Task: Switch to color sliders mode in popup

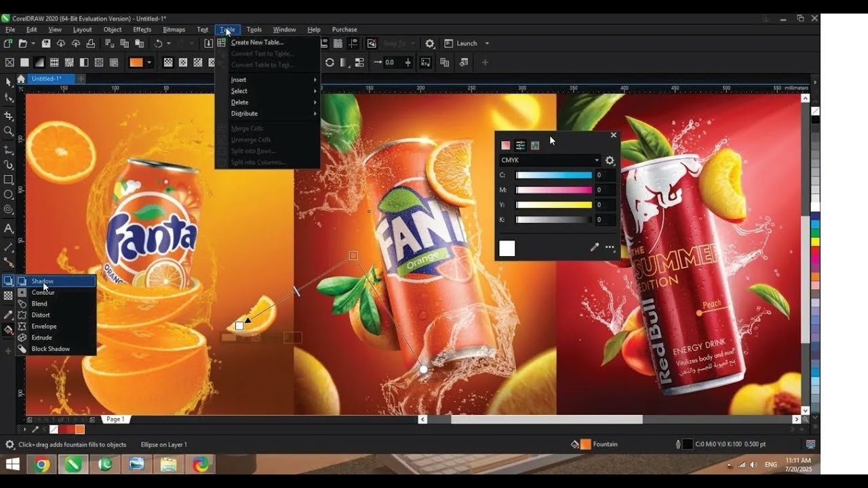Action: click(x=520, y=145)
